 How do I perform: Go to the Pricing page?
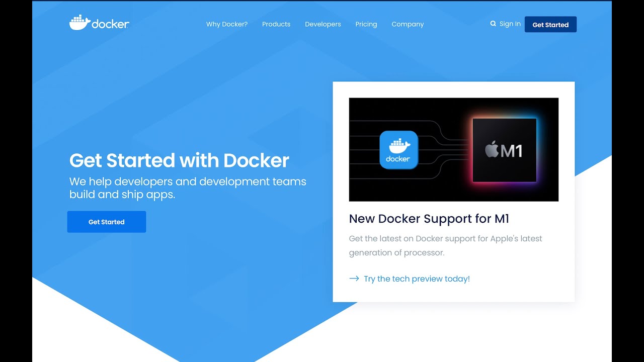point(366,24)
